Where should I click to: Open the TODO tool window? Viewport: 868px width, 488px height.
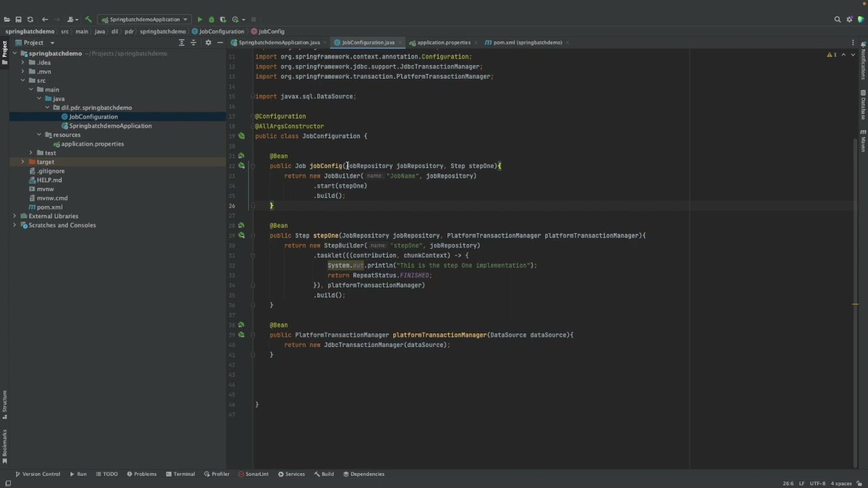pos(106,474)
